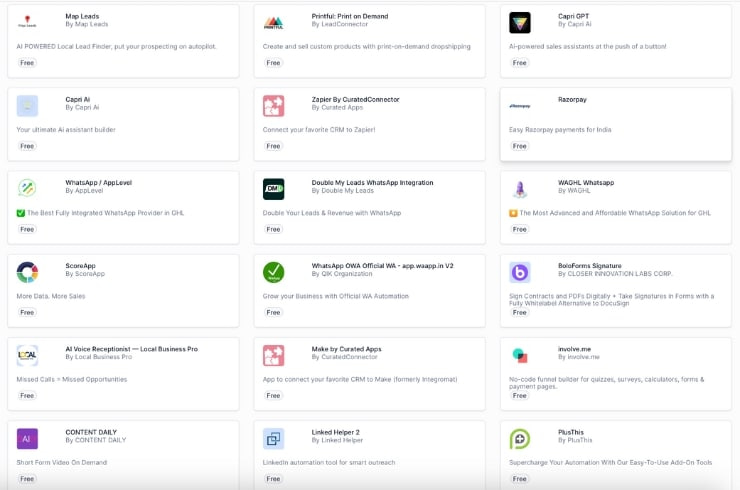Click 'Connect your favorite CRM to Zapier!' text
The width and height of the screenshot is (740, 490).
click(319, 129)
